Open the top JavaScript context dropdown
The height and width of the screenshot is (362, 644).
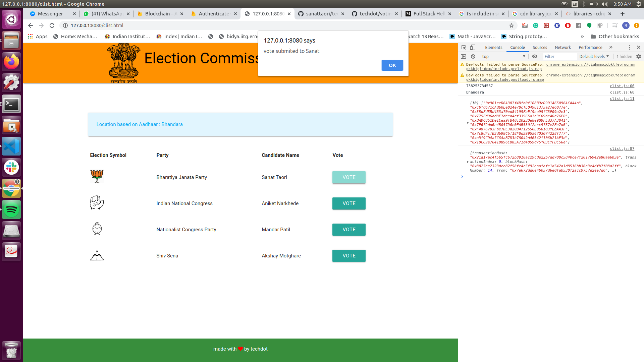503,56
